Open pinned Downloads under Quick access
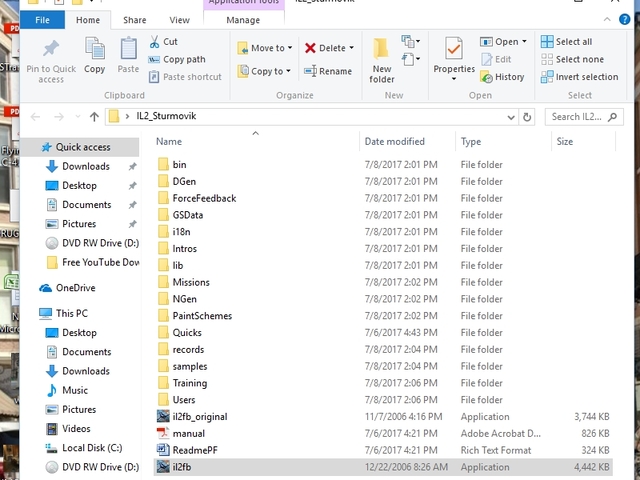640x480 pixels. (x=86, y=167)
